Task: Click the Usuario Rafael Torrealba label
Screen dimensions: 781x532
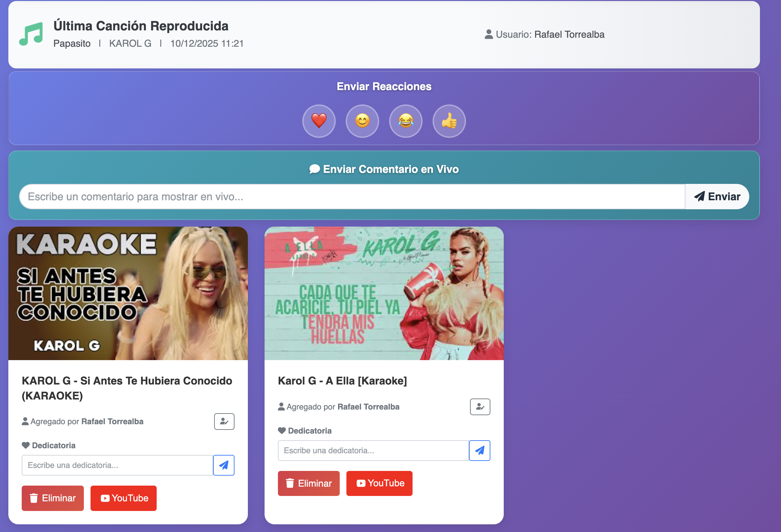Action: pyautogui.click(x=544, y=34)
